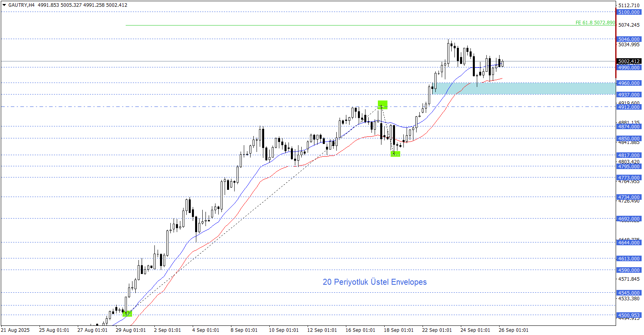This screenshot has width=644, height=335.
Task: Click the 12 Sep 01:01 date label
Action: pyautogui.click(x=322, y=330)
